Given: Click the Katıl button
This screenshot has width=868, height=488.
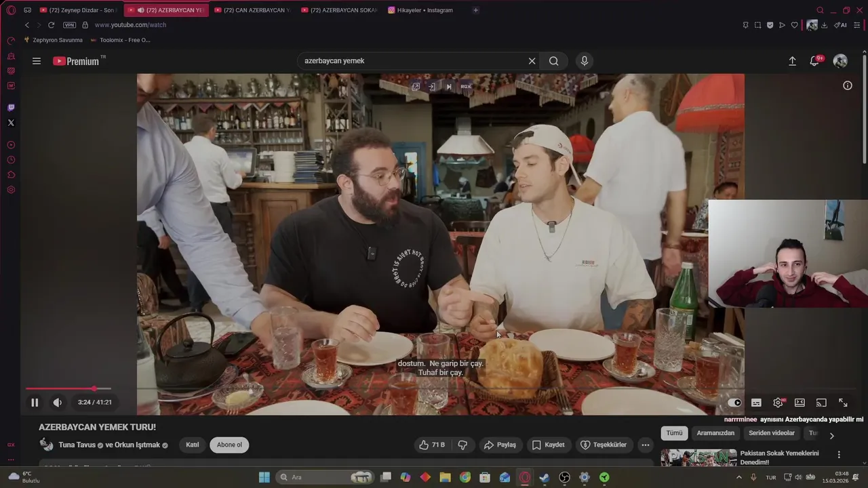Looking at the screenshot, I should (x=193, y=445).
